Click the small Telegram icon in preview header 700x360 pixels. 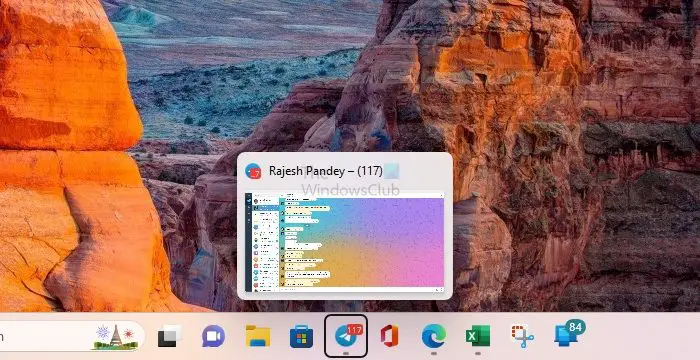click(x=253, y=171)
